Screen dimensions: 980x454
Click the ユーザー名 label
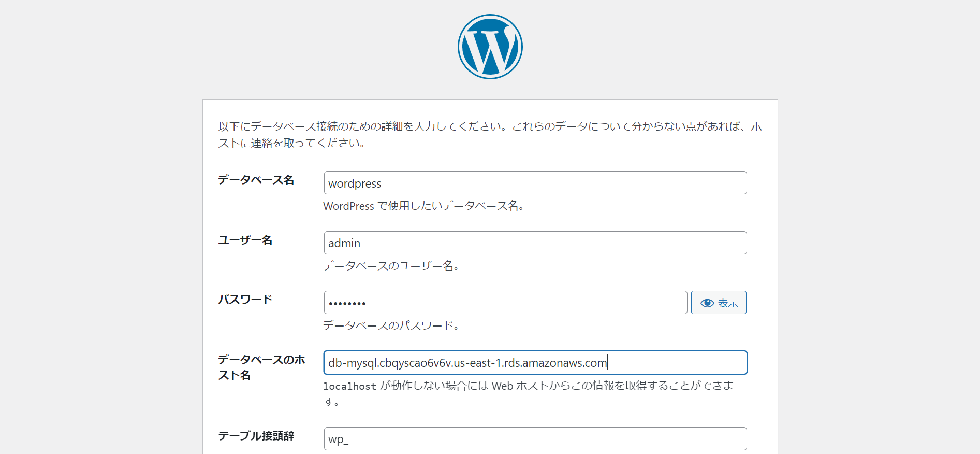(x=245, y=240)
